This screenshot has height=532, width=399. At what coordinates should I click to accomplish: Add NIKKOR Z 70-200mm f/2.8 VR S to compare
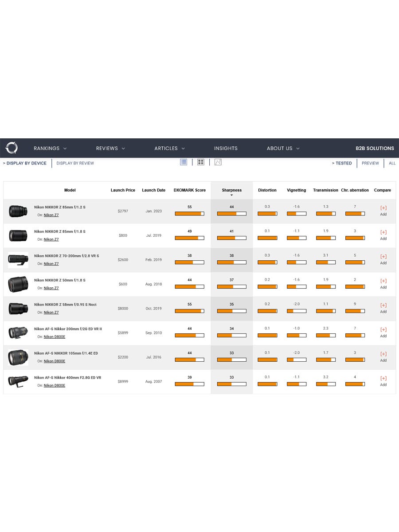383,259
